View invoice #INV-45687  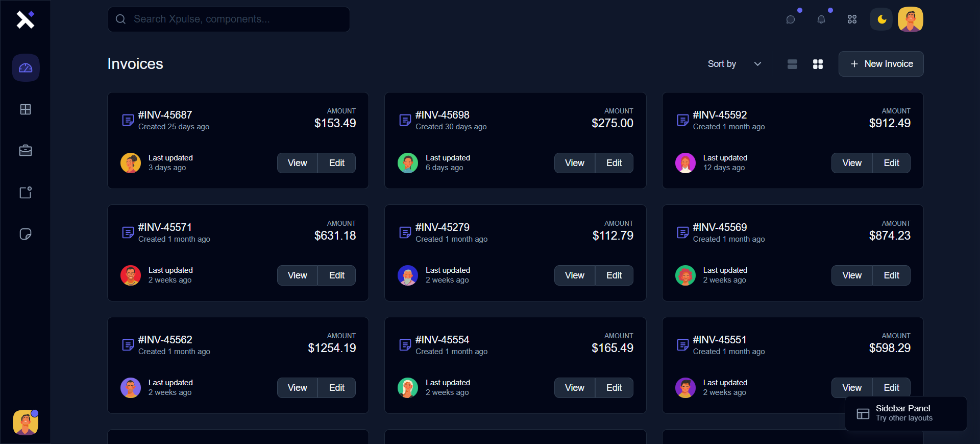pos(297,163)
